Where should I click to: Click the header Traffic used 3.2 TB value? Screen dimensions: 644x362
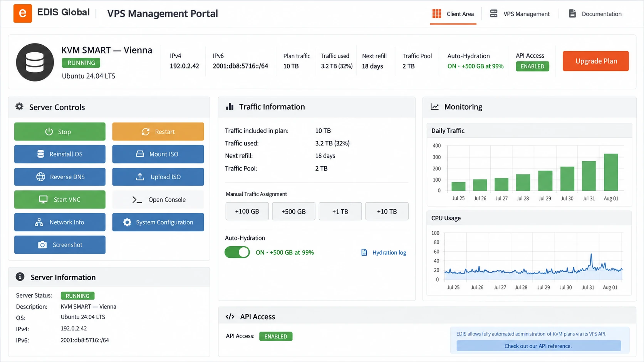tap(337, 66)
